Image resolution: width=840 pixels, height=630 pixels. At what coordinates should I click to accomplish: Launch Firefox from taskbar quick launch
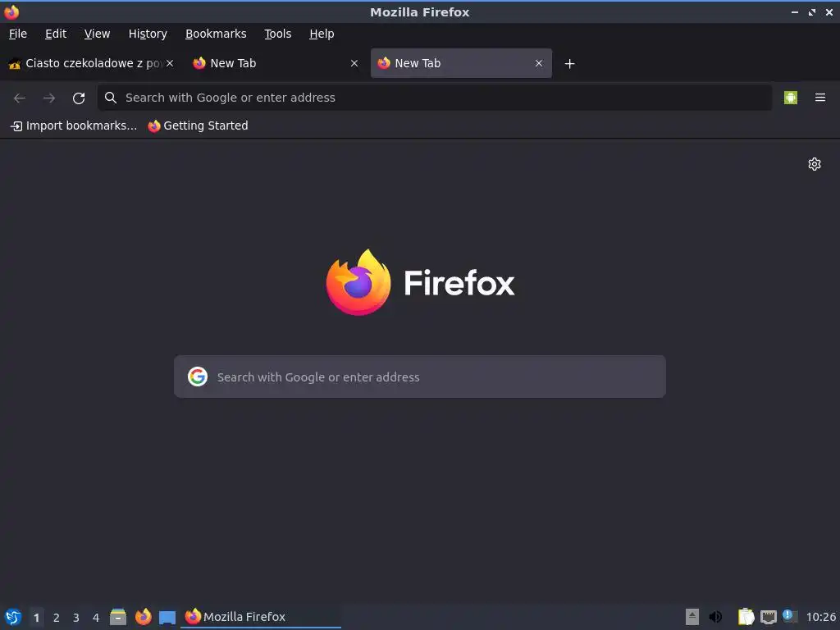point(143,617)
